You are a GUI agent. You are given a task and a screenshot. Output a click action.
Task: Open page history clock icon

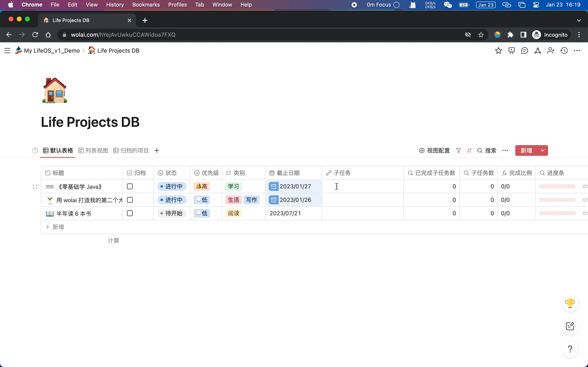(564, 51)
